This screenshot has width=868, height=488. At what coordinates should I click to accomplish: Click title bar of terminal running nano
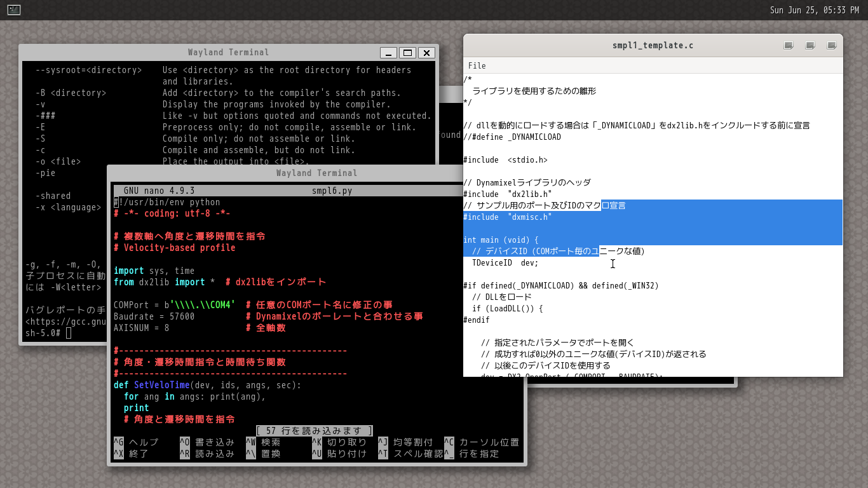[316, 173]
